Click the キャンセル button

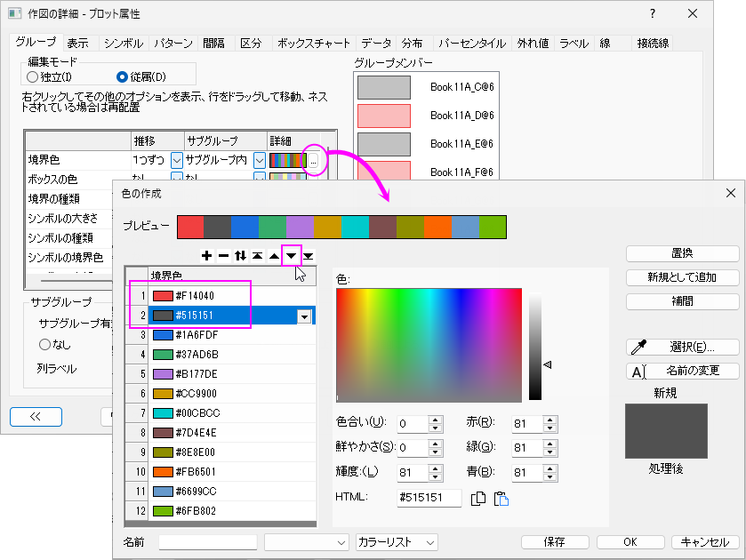[705, 542]
